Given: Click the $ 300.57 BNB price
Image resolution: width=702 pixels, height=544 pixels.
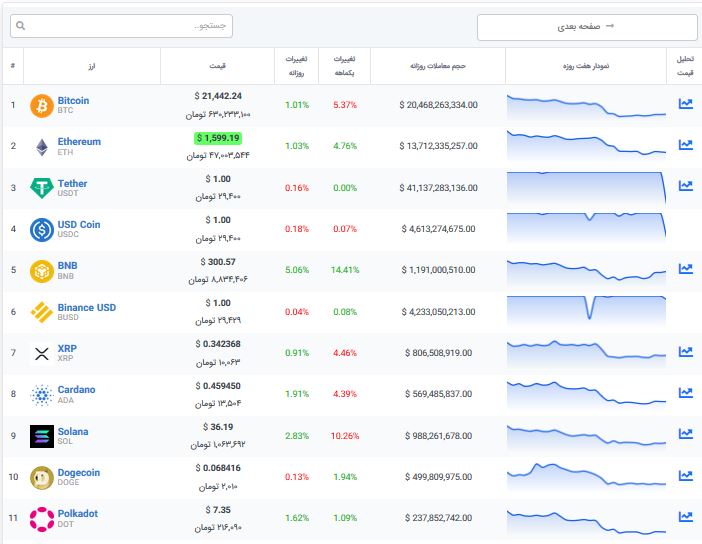Looking at the screenshot, I should point(218,262).
